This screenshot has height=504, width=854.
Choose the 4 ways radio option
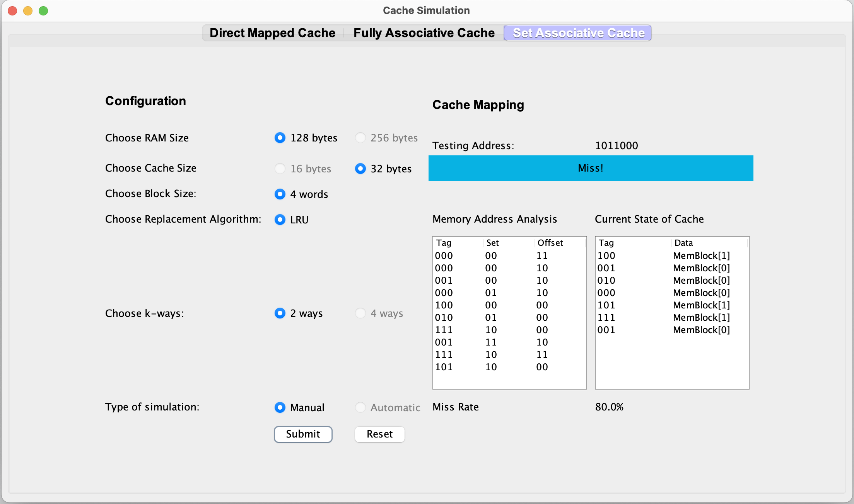click(360, 313)
